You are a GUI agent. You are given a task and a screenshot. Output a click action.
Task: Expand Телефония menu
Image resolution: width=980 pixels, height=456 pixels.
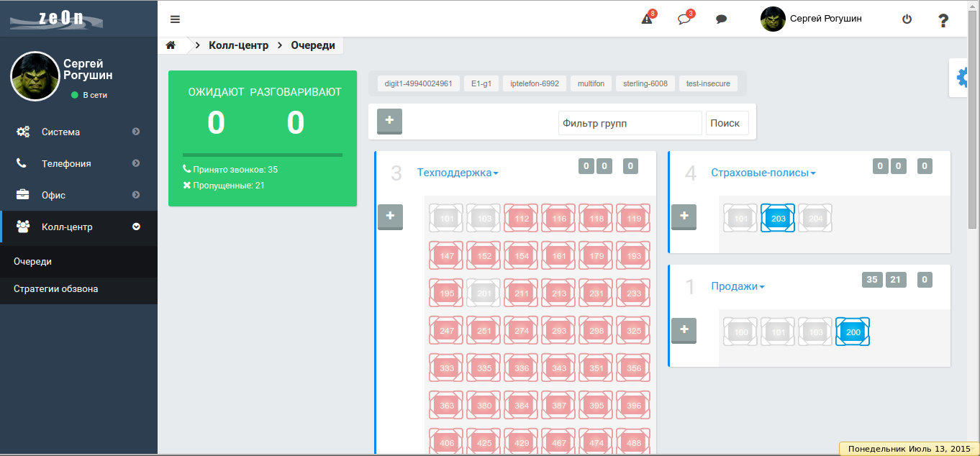(78, 163)
